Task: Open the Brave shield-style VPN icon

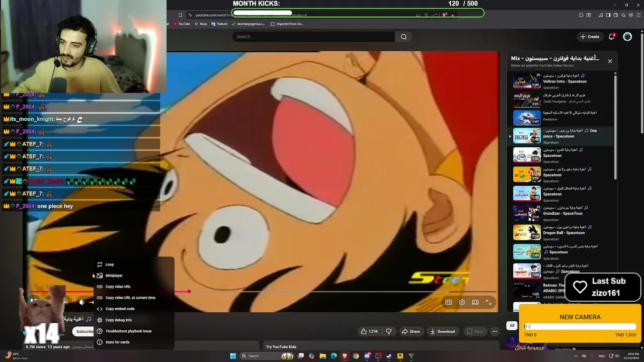Action: [631, 15]
